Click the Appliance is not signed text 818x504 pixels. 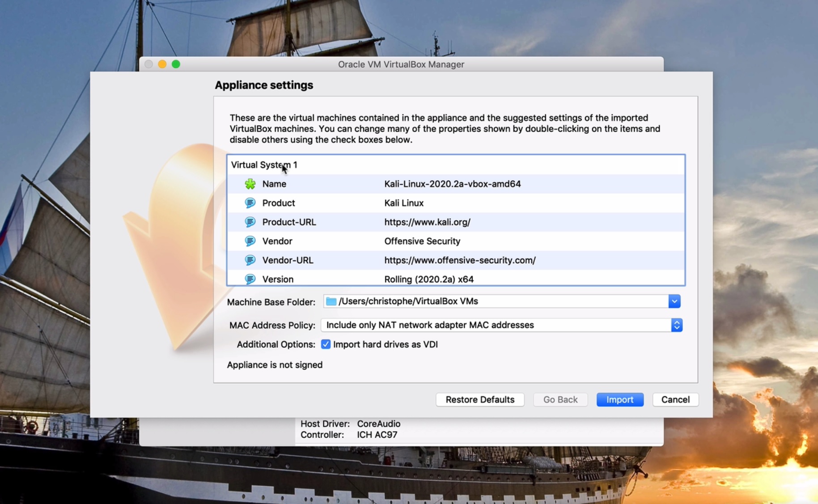[275, 365]
